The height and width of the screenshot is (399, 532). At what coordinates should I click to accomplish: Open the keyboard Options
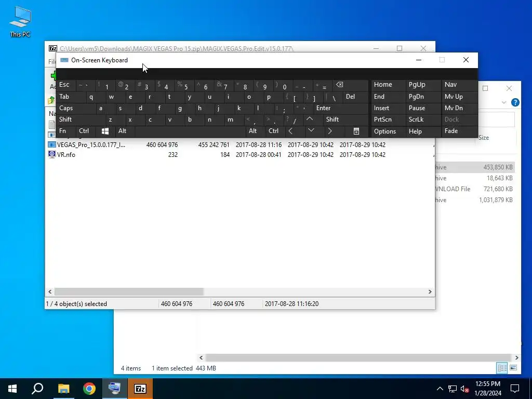point(388,131)
